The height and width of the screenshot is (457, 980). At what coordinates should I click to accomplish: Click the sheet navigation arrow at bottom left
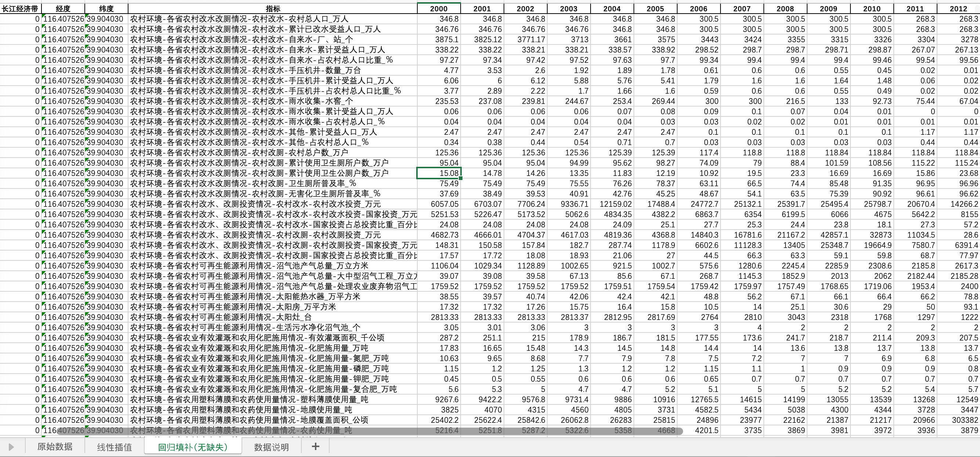point(11,447)
